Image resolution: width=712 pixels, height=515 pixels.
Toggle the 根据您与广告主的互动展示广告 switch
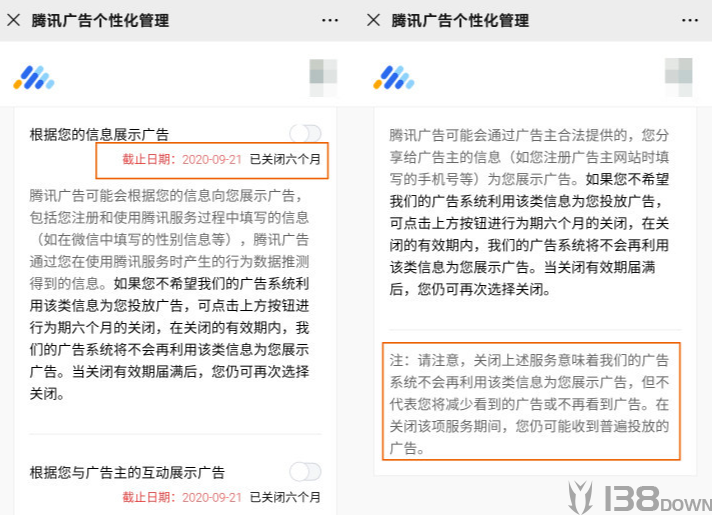(306, 472)
